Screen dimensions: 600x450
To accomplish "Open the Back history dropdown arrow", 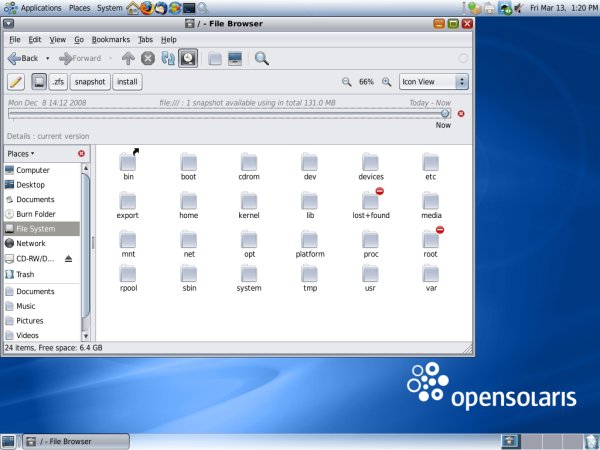I will [x=47, y=59].
